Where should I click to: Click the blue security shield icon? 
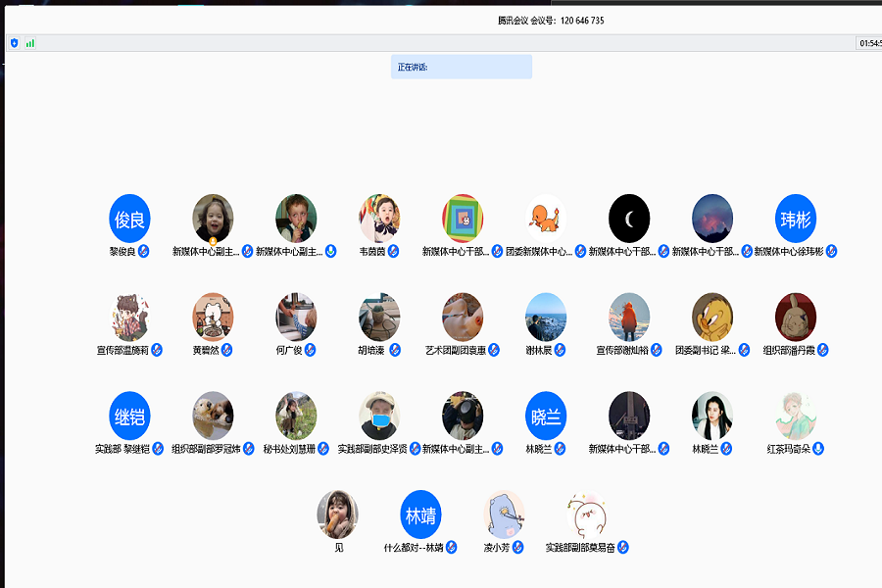click(x=14, y=43)
